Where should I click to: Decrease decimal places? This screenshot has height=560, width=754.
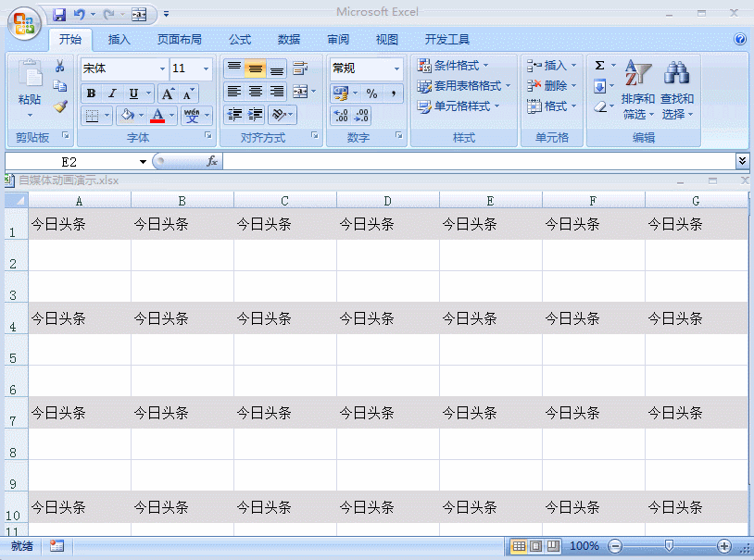pyautogui.click(x=360, y=116)
